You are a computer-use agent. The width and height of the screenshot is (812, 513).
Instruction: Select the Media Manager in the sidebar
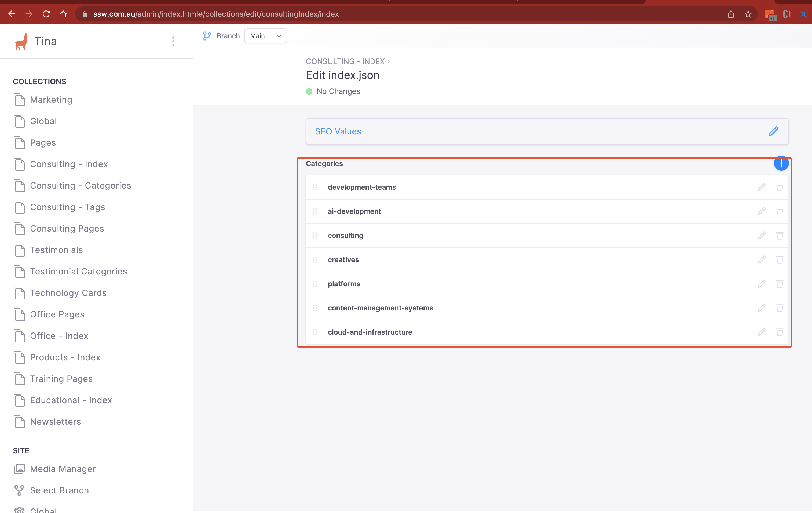click(62, 469)
